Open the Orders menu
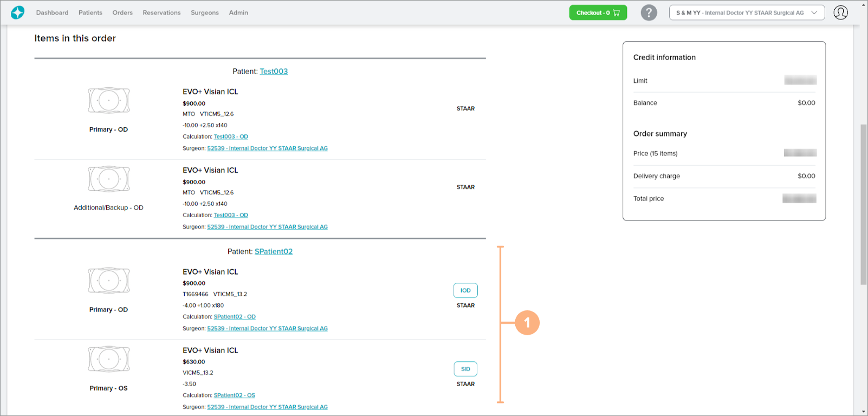 122,12
